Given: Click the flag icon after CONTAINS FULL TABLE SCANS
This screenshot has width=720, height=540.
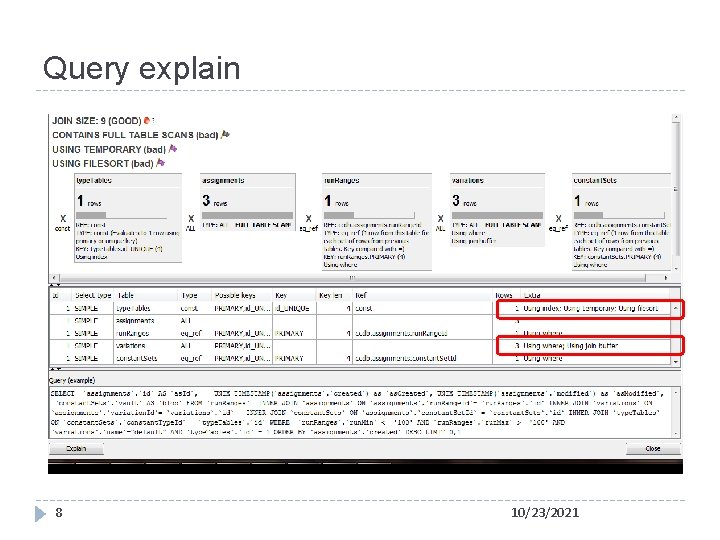Looking at the screenshot, I should pos(225,134).
